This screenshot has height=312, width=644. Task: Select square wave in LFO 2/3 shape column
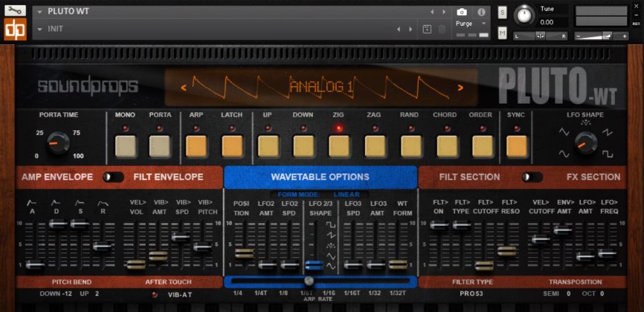[x=330, y=224]
